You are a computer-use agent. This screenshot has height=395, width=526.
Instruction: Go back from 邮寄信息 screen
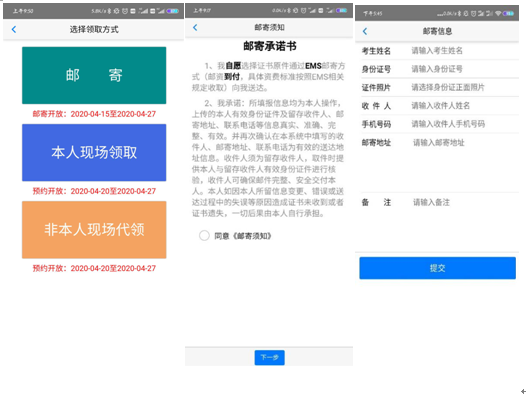coord(365,31)
